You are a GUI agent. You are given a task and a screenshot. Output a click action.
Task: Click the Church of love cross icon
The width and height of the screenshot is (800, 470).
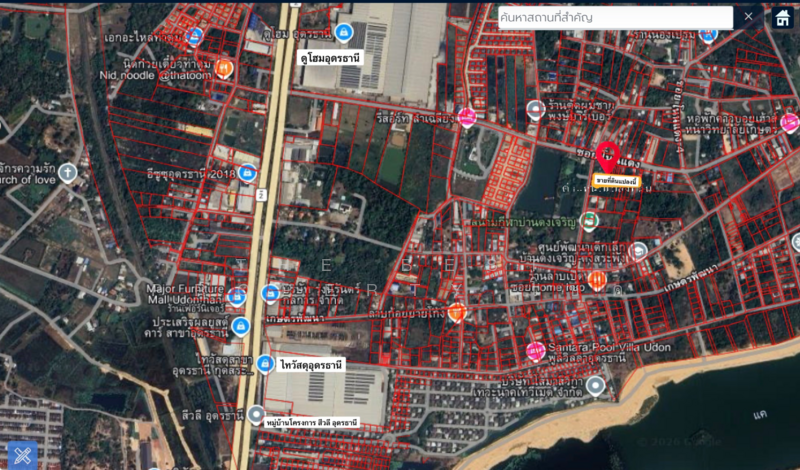tap(68, 172)
